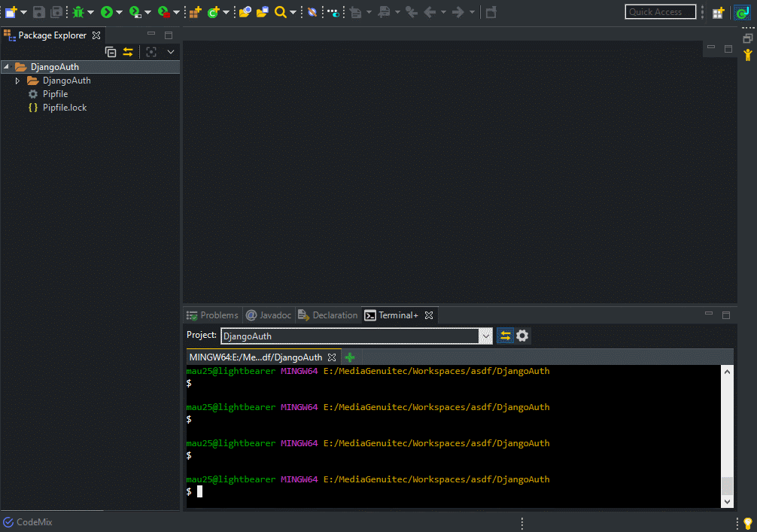Click the Open Perspective icon
This screenshot has width=757, height=532.
[x=719, y=12]
